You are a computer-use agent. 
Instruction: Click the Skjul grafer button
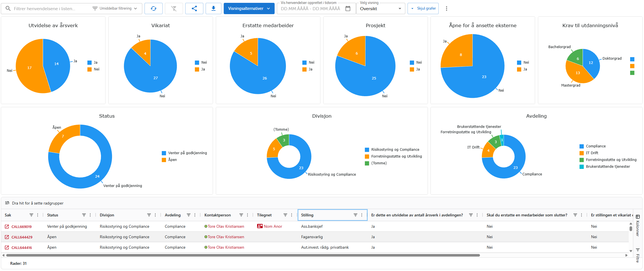click(x=423, y=8)
